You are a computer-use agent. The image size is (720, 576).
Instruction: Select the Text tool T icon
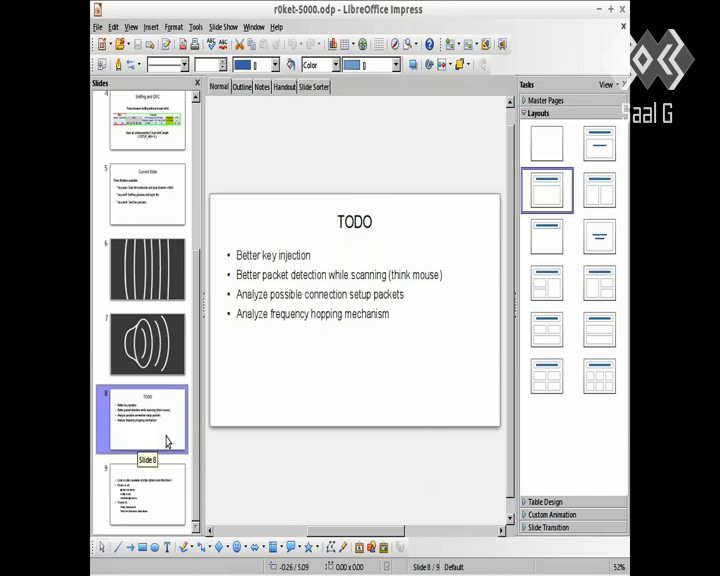point(167,547)
